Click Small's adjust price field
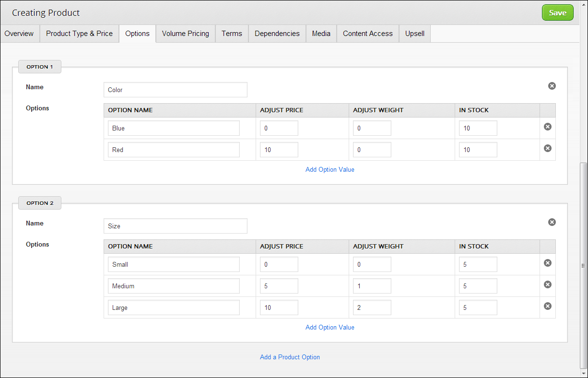Screen dimensions: 588x378 (x=279, y=264)
